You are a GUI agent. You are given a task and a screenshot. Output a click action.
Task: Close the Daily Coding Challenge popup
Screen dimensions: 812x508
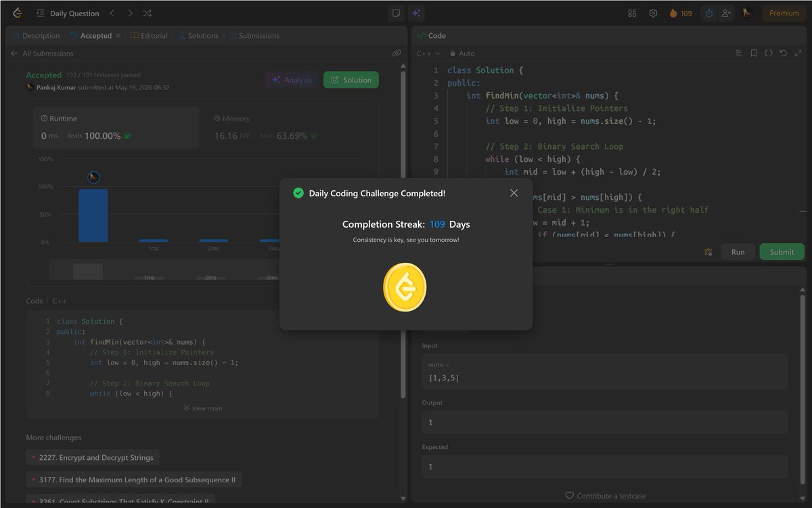click(514, 193)
